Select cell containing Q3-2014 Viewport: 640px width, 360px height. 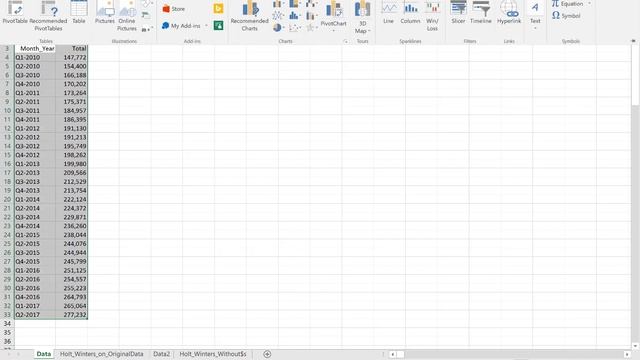[35, 217]
